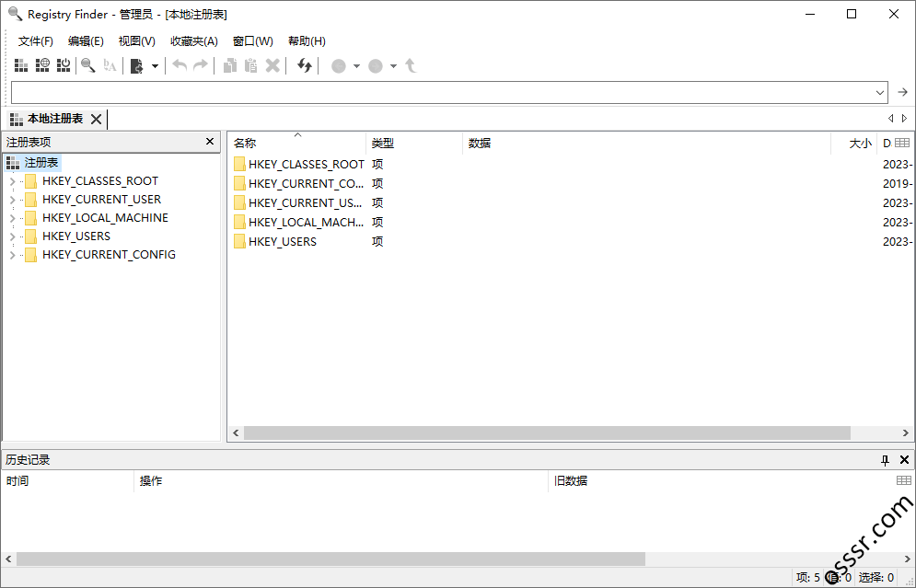Open the address bar dropdown chevron

click(880, 92)
